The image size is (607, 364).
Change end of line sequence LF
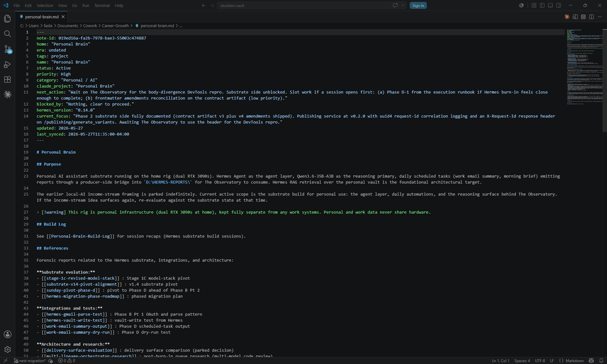[x=552, y=361]
